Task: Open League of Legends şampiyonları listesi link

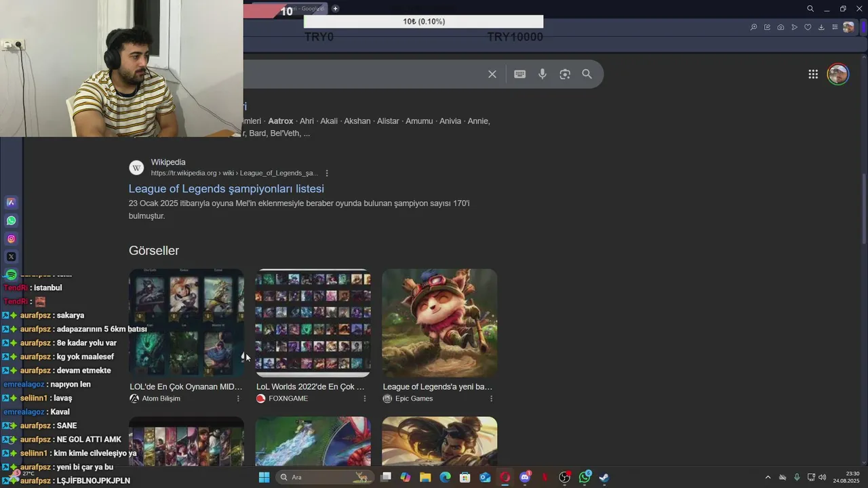Action: point(226,188)
